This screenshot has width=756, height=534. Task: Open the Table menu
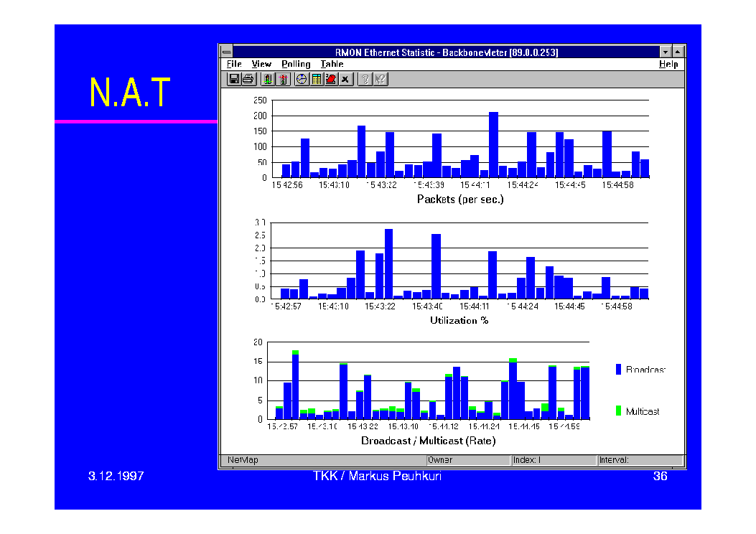click(332, 65)
